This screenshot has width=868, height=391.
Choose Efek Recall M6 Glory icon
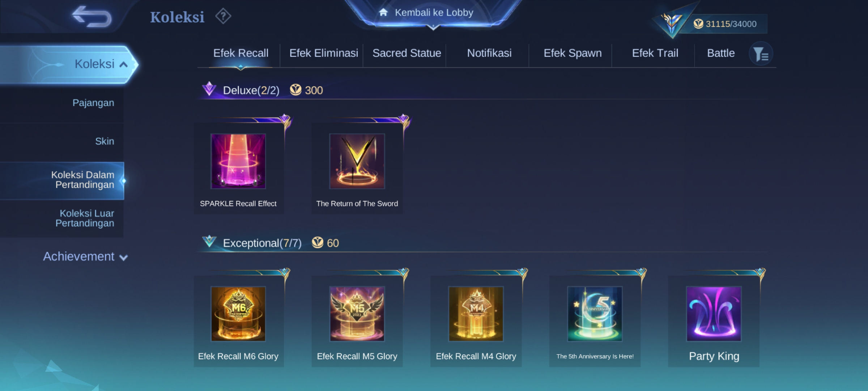[238, 314]
